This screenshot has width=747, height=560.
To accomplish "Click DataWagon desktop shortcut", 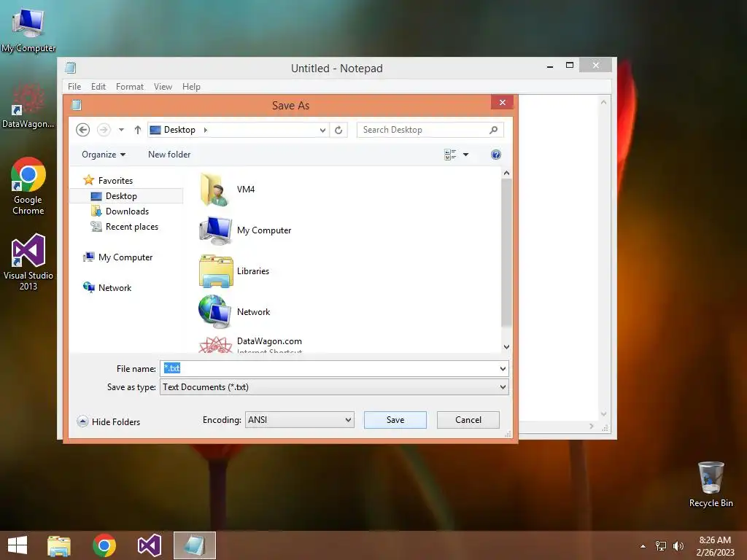I will 28,106.
